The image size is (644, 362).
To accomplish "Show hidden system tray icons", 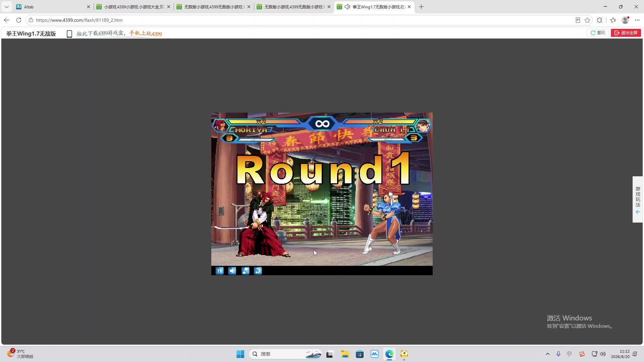I will (x=548, y=354).
